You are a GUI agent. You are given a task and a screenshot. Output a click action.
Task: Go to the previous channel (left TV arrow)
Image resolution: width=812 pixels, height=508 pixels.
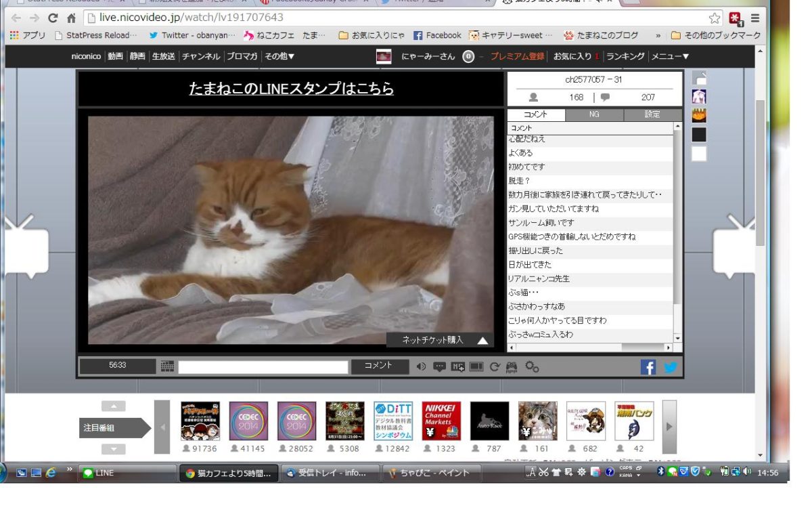[27, 247]
